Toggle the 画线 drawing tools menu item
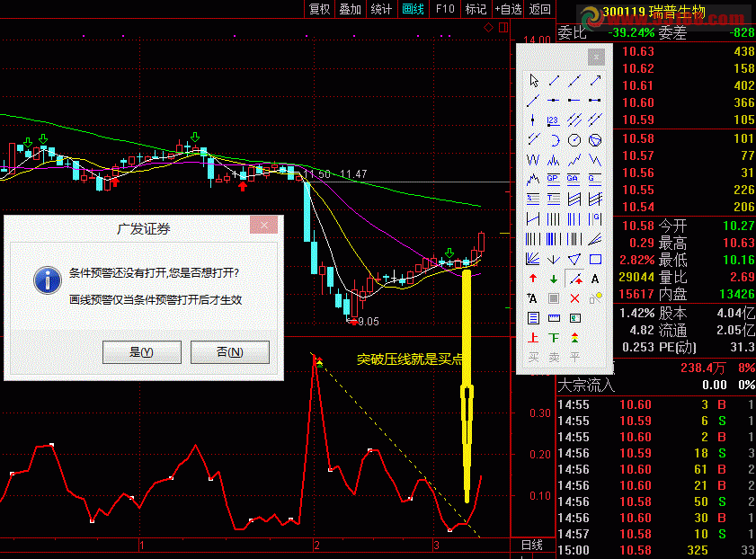The width and height of the screenshot is (756, 559). (413, 9)
